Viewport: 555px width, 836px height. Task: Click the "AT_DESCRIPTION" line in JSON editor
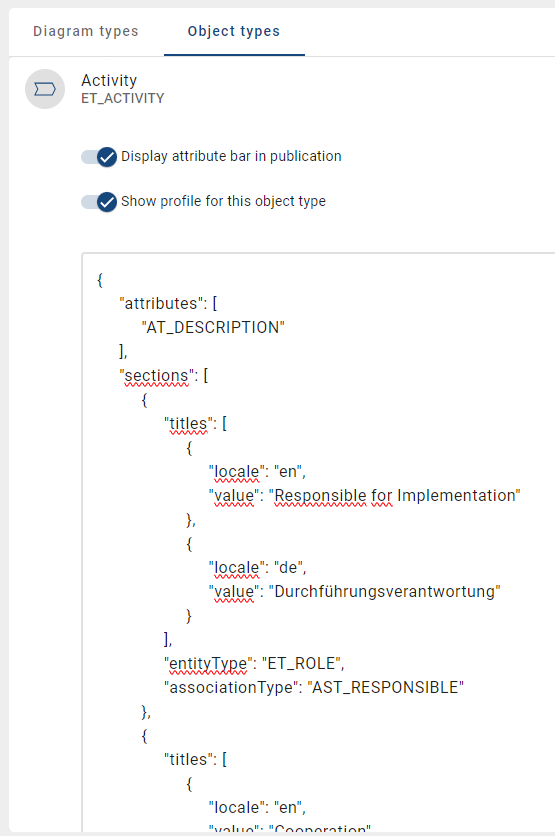[213, 327]
